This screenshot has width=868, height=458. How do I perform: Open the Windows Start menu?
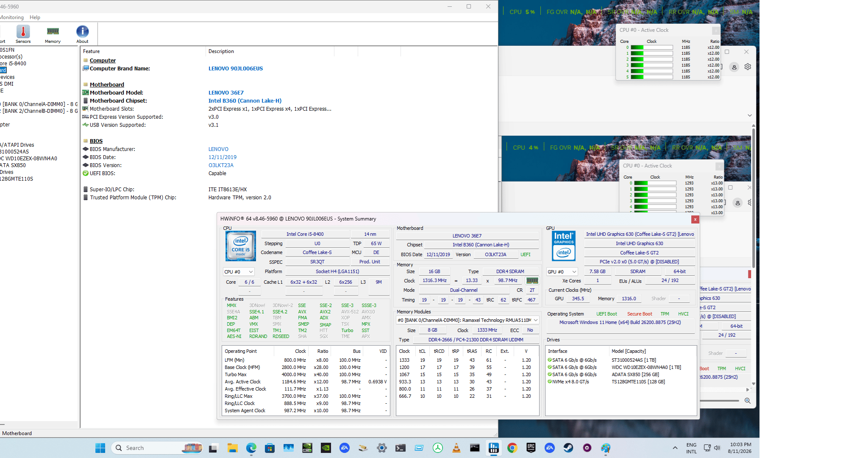(100, 448)
